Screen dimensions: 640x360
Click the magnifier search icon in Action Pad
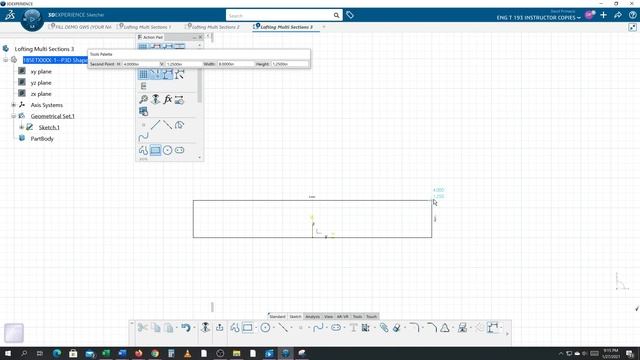tap(143, 99)
